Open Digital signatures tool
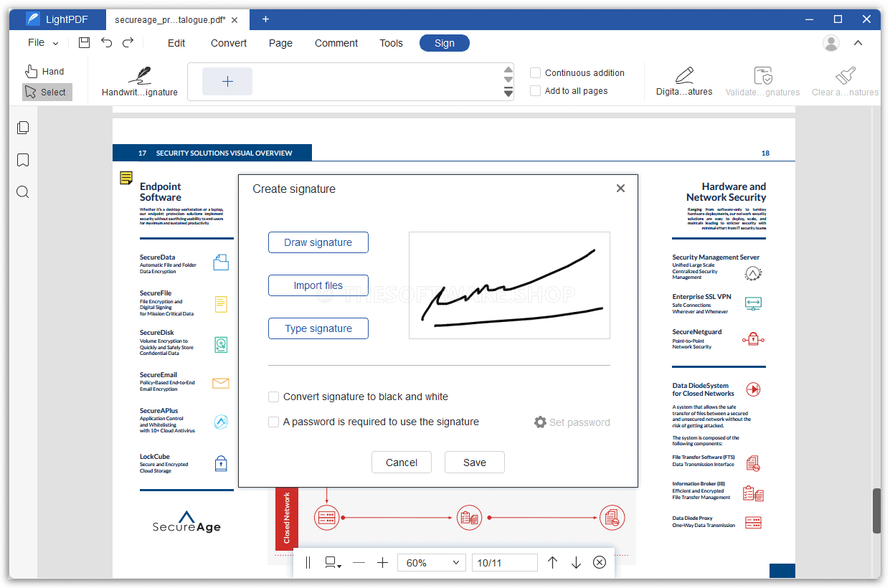 pos(684,80)
